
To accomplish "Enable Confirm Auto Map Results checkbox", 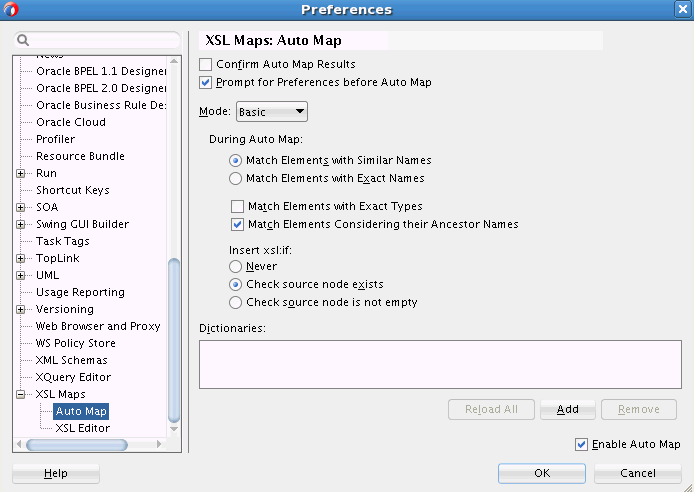I will [206, 64].
